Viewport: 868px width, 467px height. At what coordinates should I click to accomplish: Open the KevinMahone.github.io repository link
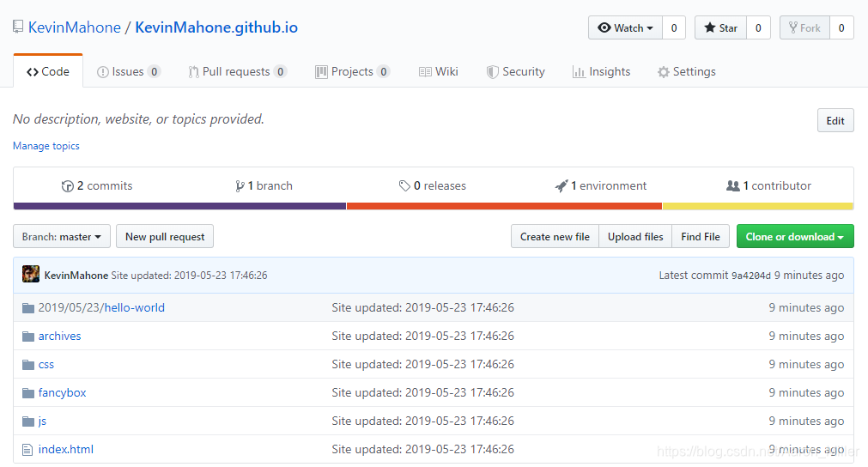coord(216,27)
